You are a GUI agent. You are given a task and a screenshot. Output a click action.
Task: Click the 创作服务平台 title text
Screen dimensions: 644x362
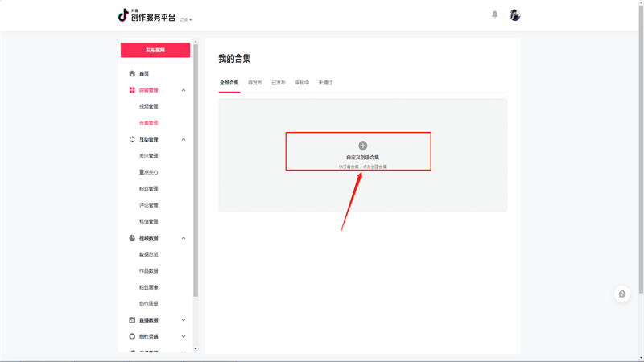coord(153,18)
